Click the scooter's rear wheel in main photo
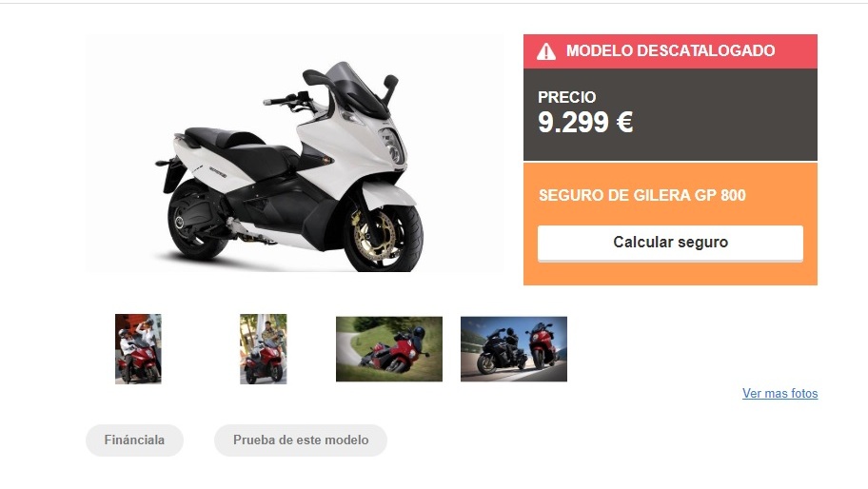Image resolution: width=868 pixels, height=489 pixels. tap(195, 222)
